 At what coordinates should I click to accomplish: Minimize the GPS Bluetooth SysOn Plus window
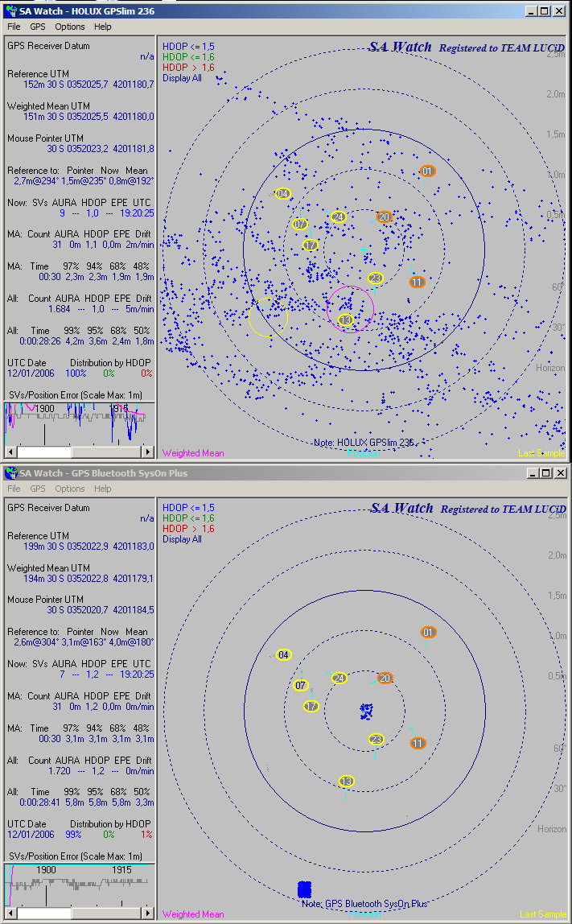pyautogui.click(x=533, y=473)
